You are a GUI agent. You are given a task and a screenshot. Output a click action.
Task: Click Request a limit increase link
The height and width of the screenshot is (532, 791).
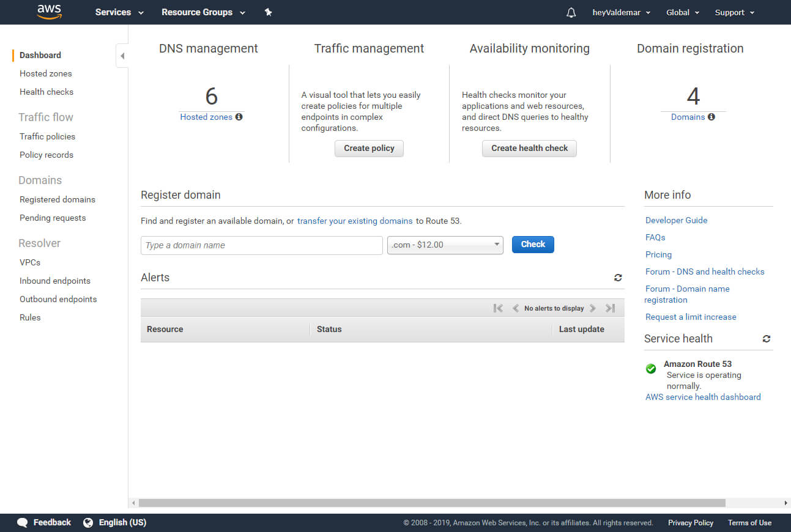coord(691,317)
